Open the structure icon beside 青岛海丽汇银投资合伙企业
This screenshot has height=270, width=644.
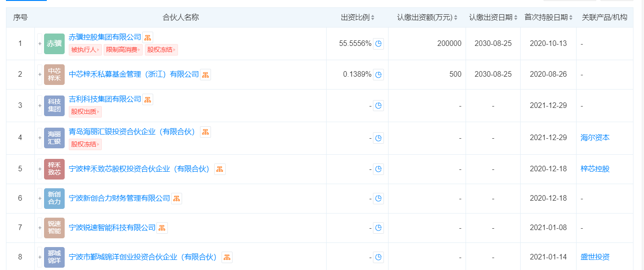[205, 132]
